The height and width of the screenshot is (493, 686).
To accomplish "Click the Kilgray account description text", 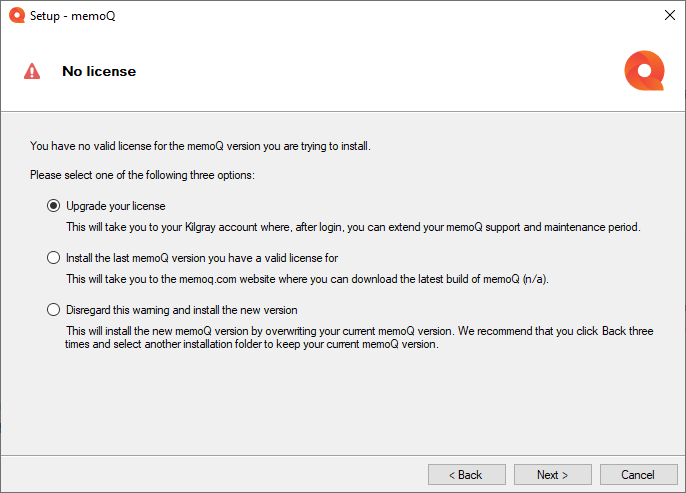I will (353, 227).
